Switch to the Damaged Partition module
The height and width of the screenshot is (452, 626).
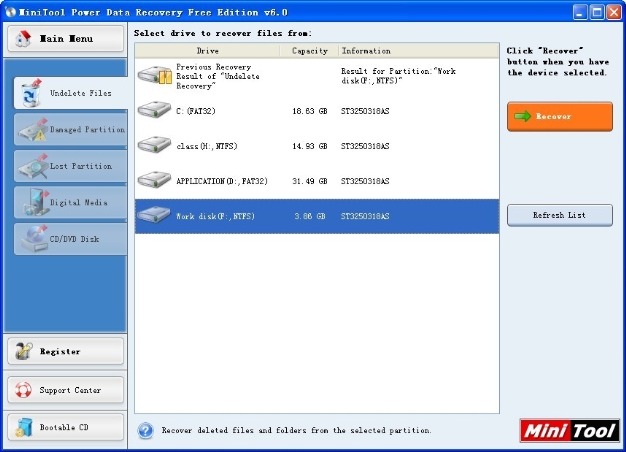tap(71, 130)
